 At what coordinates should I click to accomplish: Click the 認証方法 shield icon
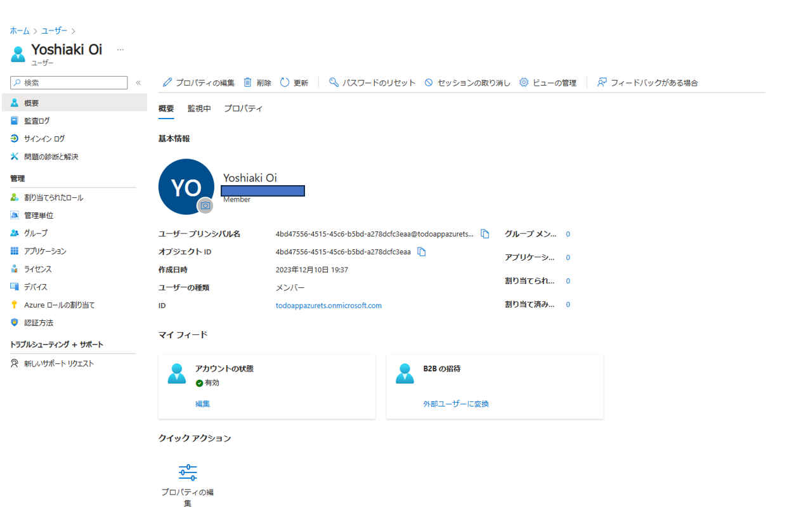[15, 323]
